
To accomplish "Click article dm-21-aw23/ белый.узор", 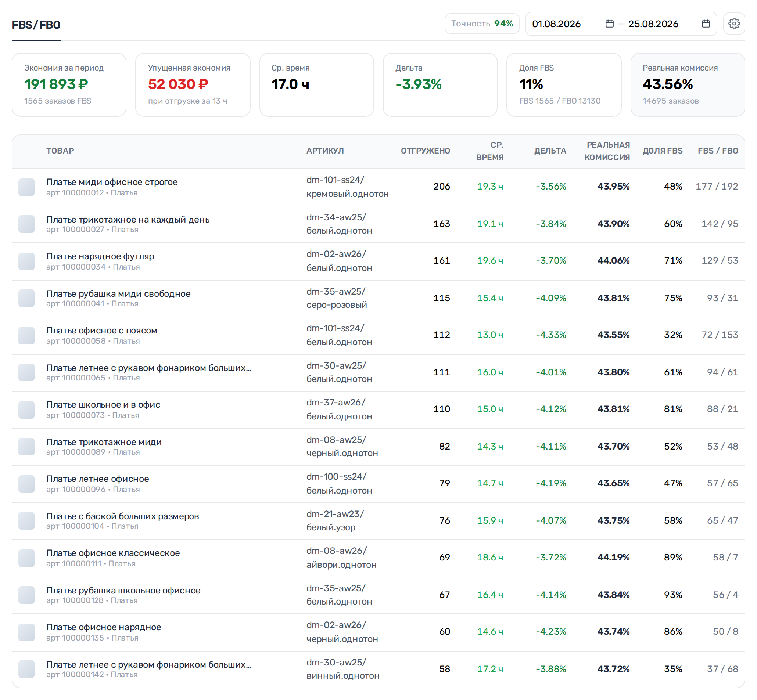I will coord(335,520).
